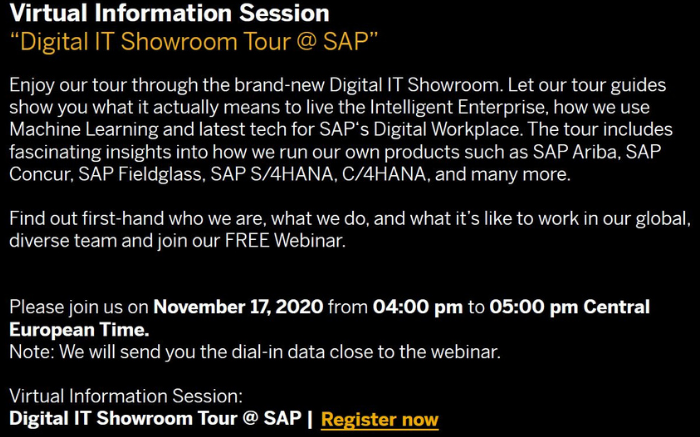This screenshot has width=700, height=437.
Task: Click the bold European Time text
Action: 79,330
